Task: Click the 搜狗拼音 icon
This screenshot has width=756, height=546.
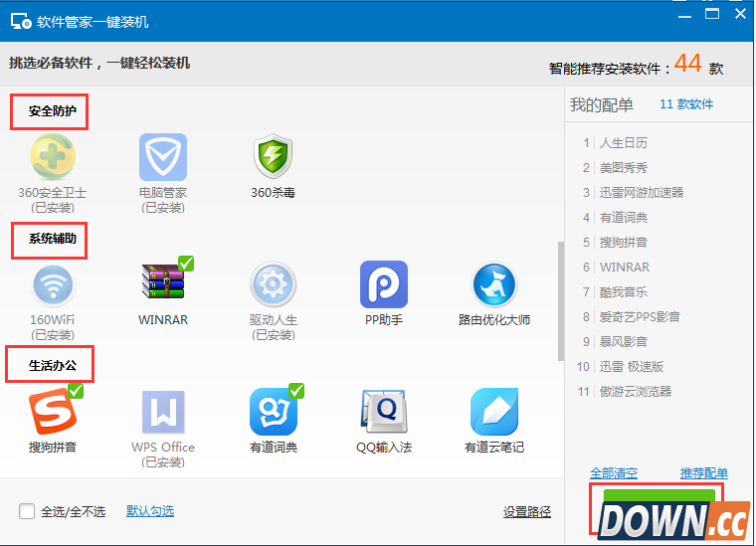Action: tap(53, 412)
